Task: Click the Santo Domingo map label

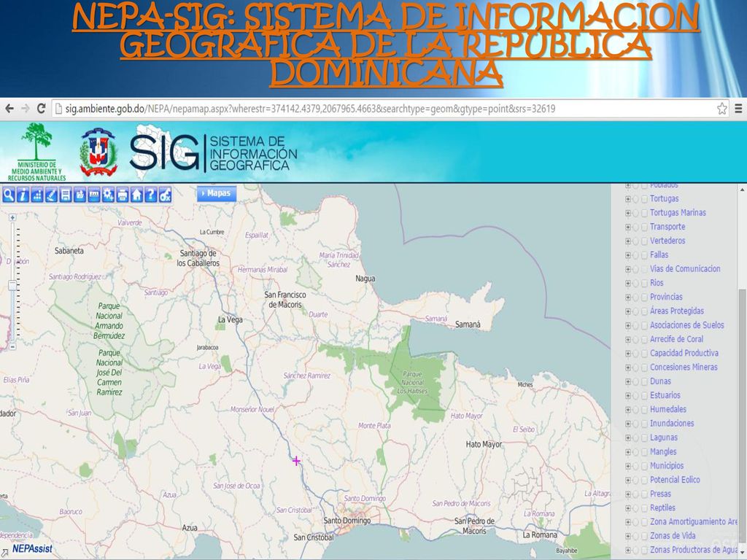Action: click(x=347, y=521)
